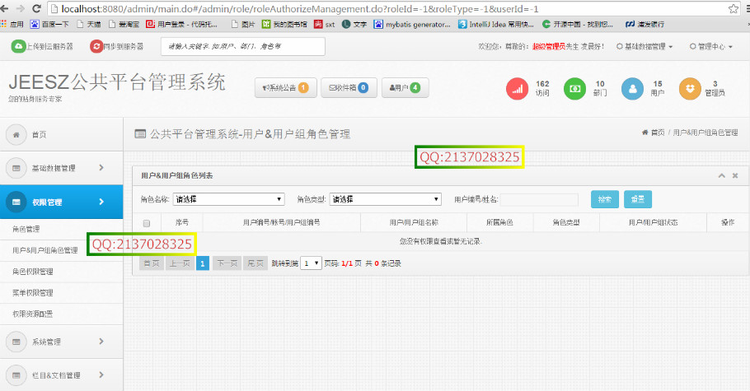Screen dimensions: 750x391
Task: Expand the 基础数据管理 sidebar chevron
Action: pyautogui.click(x=101, y=168)
